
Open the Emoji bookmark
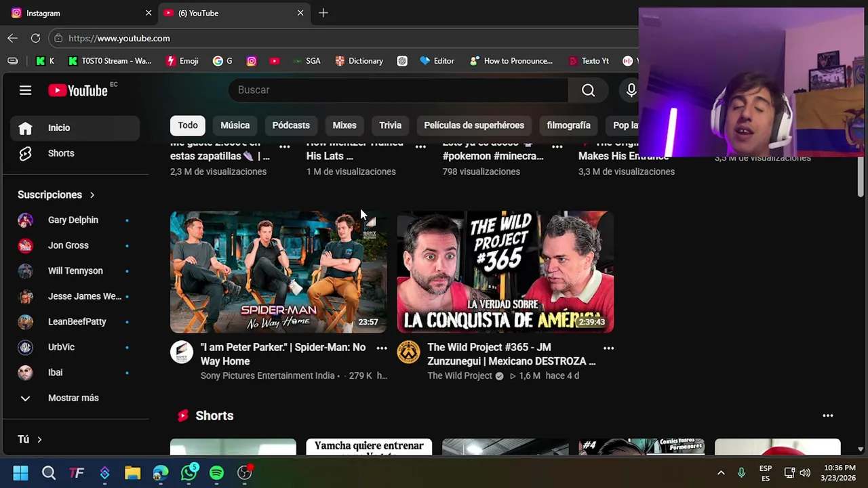click(x=183, y=61)
